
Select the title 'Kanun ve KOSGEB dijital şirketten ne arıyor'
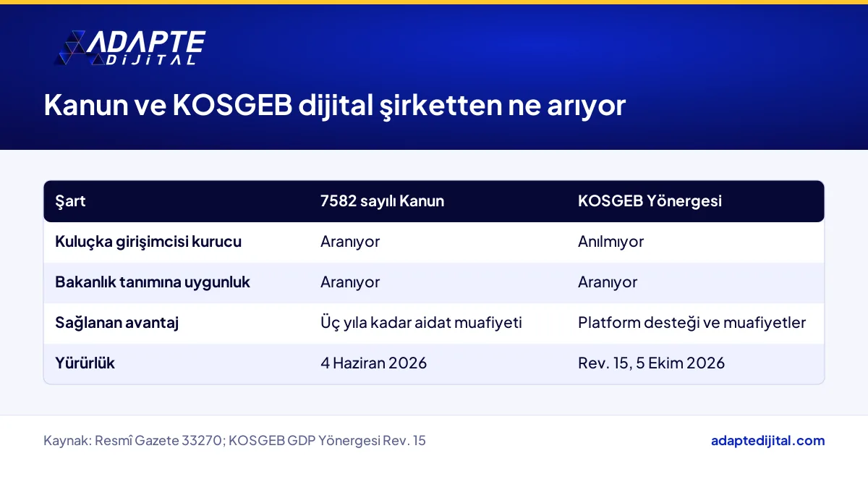pos(334,106)
